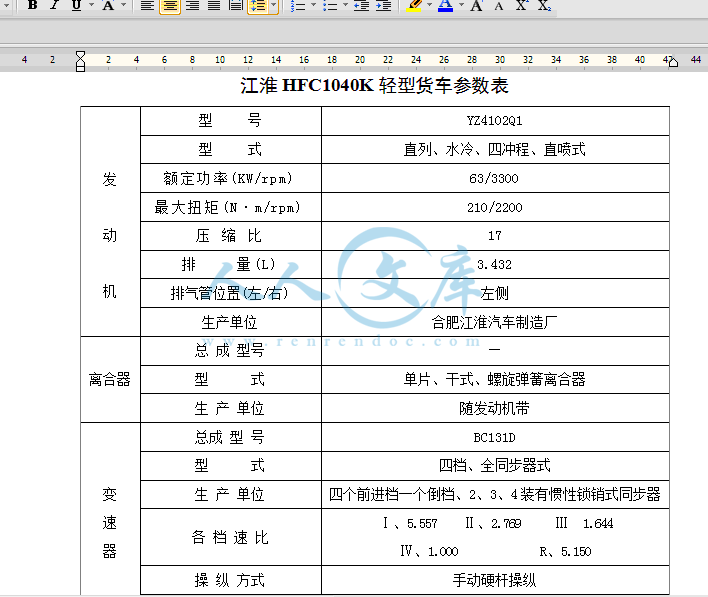Click label 额定功率(KW/rpm)
Screen dimensions: 708x597
228,178
